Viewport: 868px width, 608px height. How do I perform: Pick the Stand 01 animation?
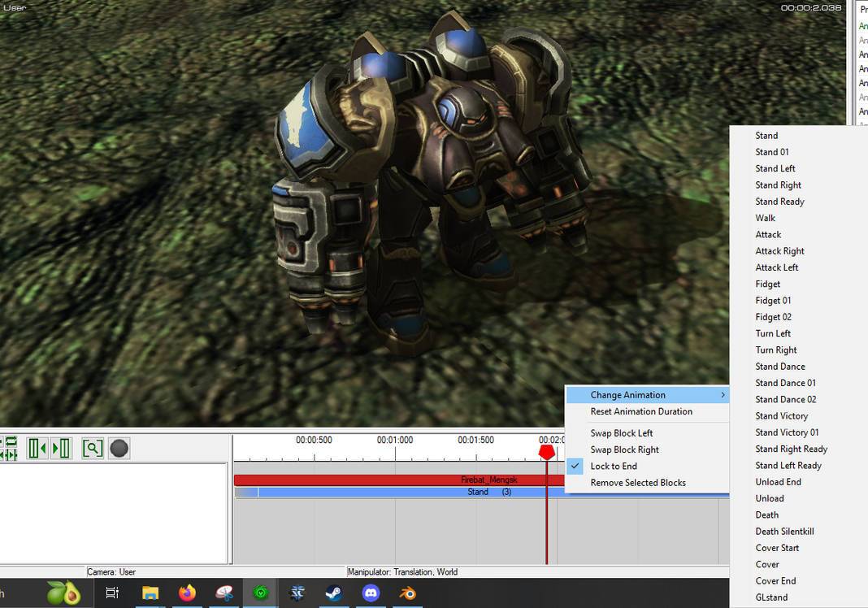click(x=771, y=152)
